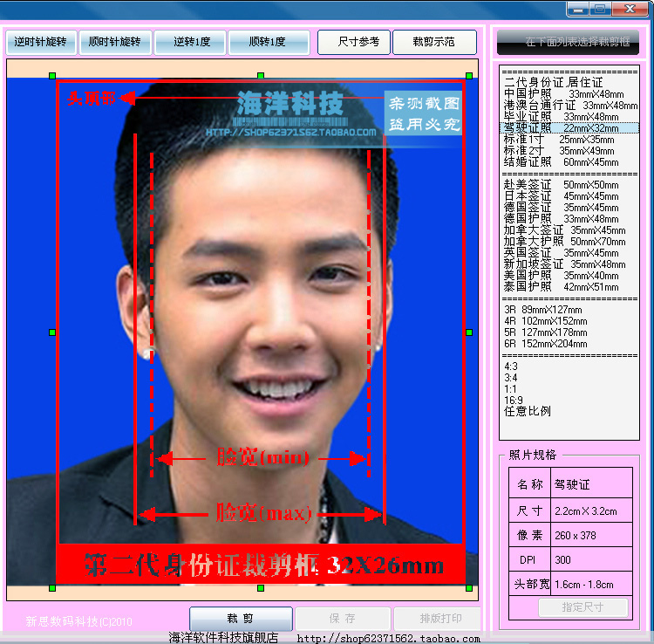Image resolution: width=654 pixels, height=644 pixels.
Task: Select 任意比例 free ratio option
Action: (569, 412)
